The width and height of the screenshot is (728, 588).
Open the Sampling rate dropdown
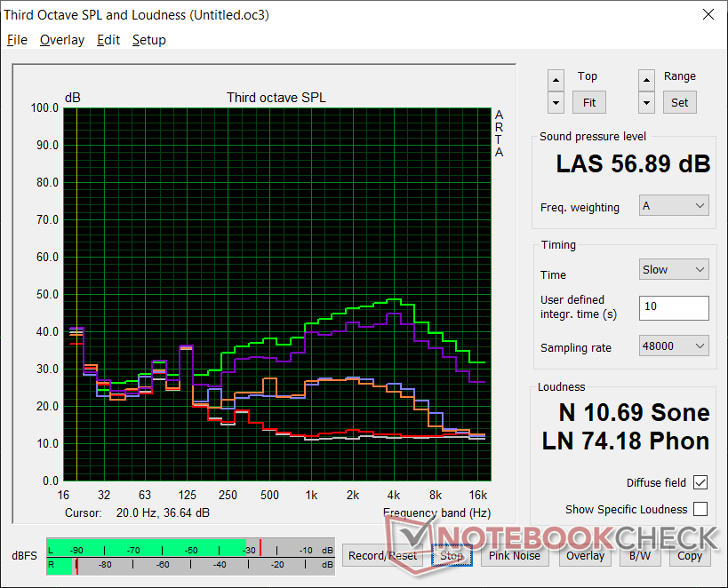(674, 346)
